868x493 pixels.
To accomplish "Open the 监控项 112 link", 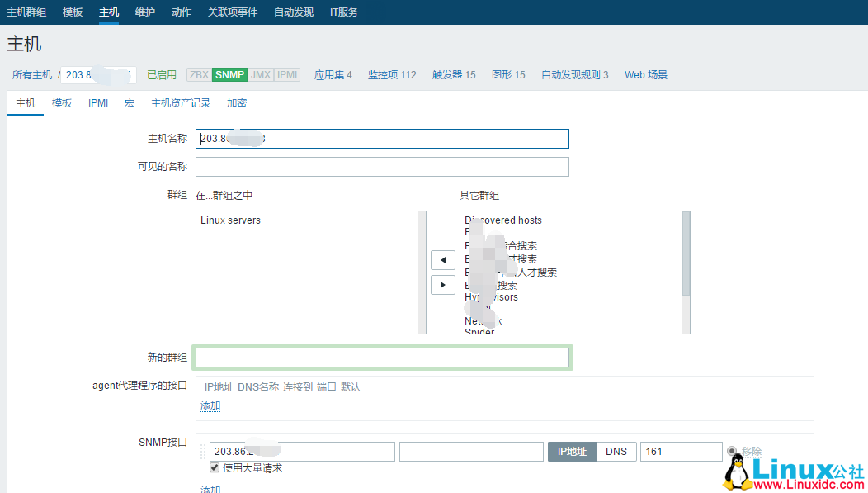I will pyautogui.click(x=392, y=75).
